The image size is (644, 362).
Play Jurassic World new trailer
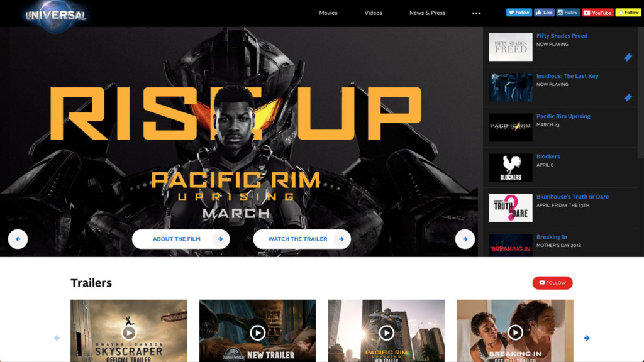(x=257, y=332)
